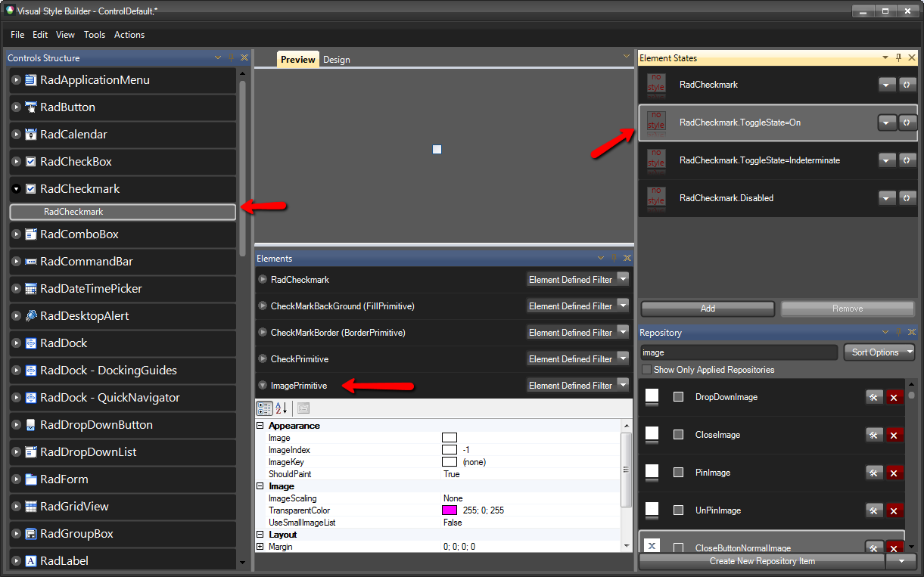Screen dimensions: 924x577
Task: Close the Controls Structure panel
Action: 244,57
